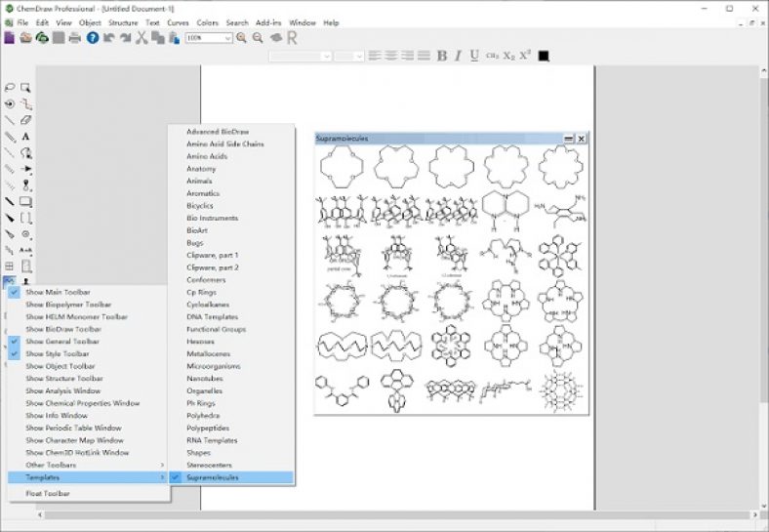Select the Eraser tool
This screenshot has height=532, width=769.
click(x=26, y=120)
